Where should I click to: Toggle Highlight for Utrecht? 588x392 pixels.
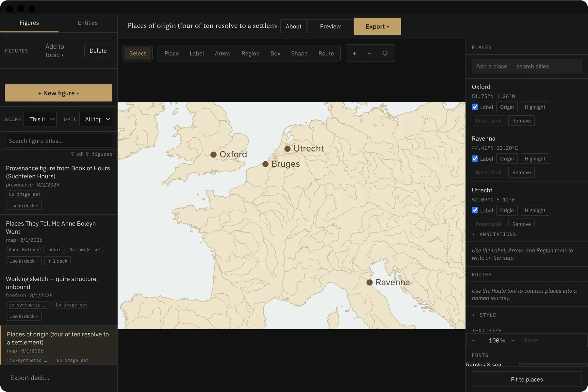[x=535, y=210]
